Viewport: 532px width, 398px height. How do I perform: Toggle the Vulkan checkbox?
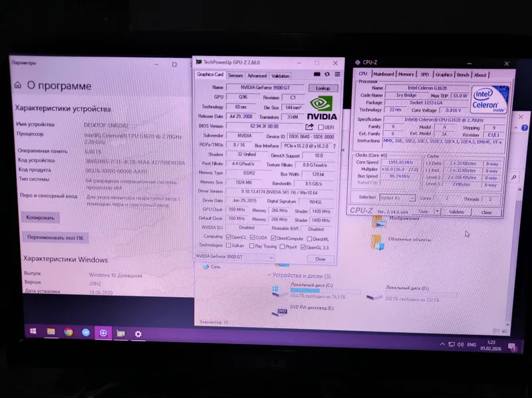228,245
